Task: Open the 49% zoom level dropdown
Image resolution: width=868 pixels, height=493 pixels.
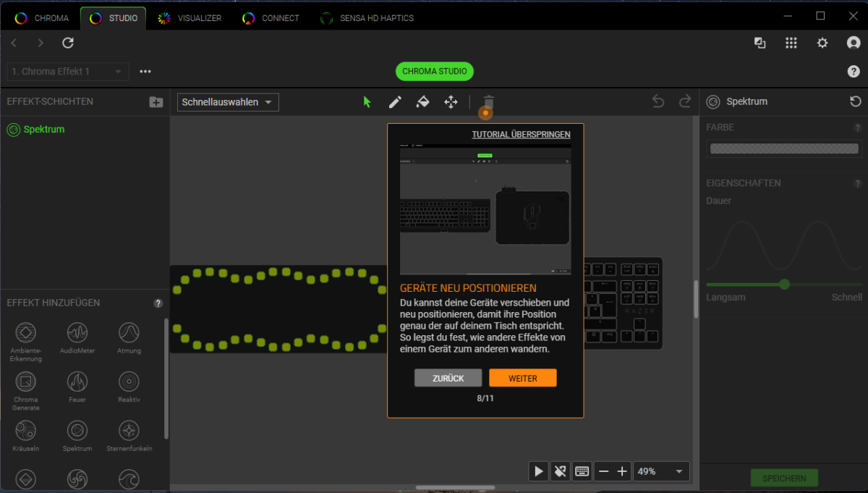Action: pyautogui.click(x=661, y=471)
